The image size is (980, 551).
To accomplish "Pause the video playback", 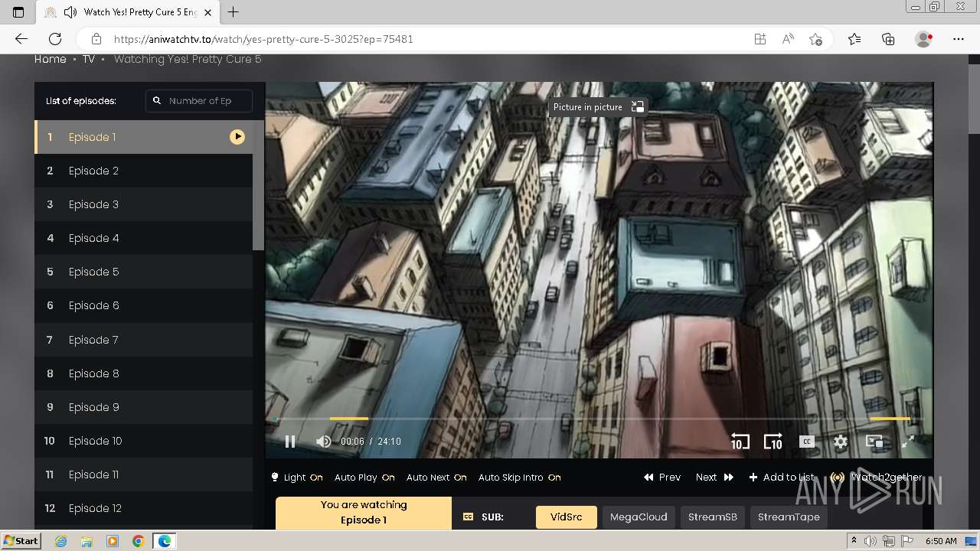I will (x=290, y=441).
